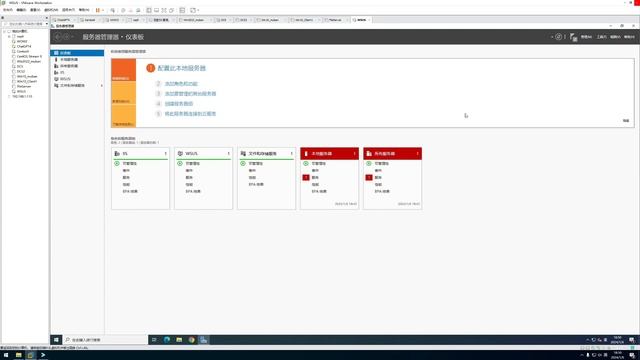Select ChatGPT4 VM in library tree
This screenshot has height=360, width=640.
pyautogui.click(x=24, y=47)
